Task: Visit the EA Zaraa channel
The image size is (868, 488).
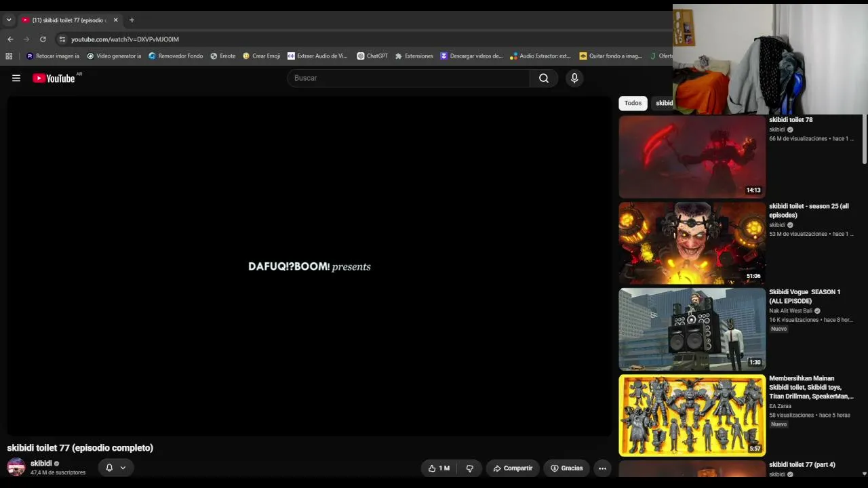Action: tap(780, 407)
